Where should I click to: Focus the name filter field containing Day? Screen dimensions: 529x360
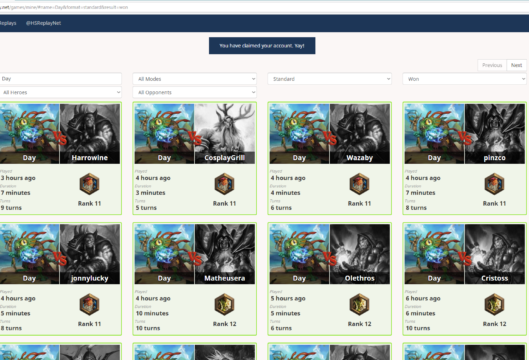click(60, 79)
